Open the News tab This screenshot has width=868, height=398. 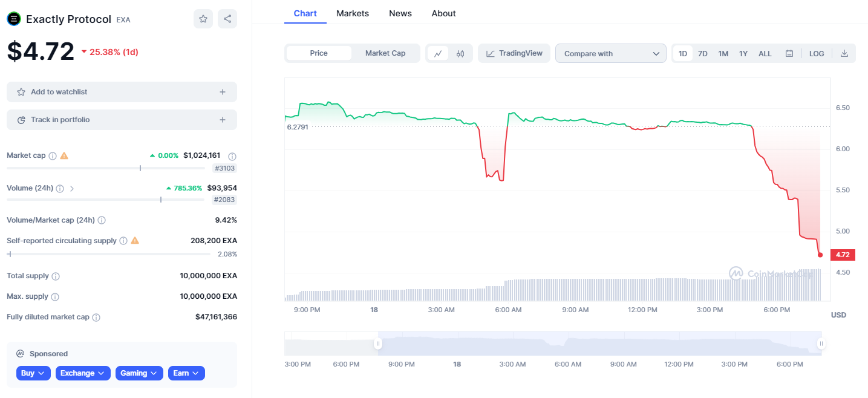coord(400,13)
